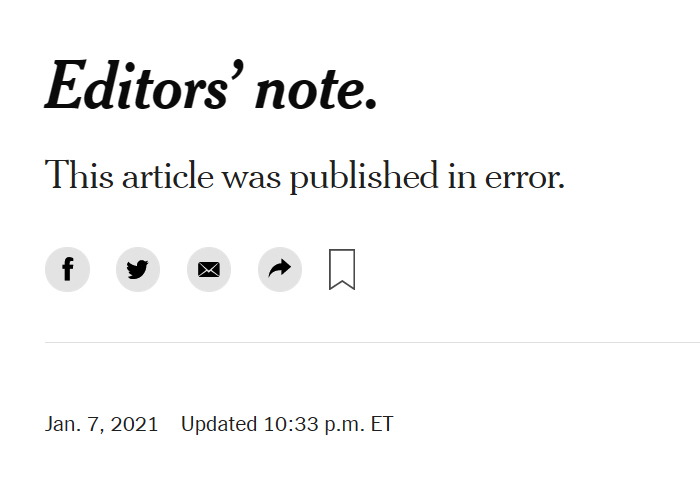Click the "This article was published in error." summary
The width and height of the screenshot is (700, 487).
click(x=305, y=176)
